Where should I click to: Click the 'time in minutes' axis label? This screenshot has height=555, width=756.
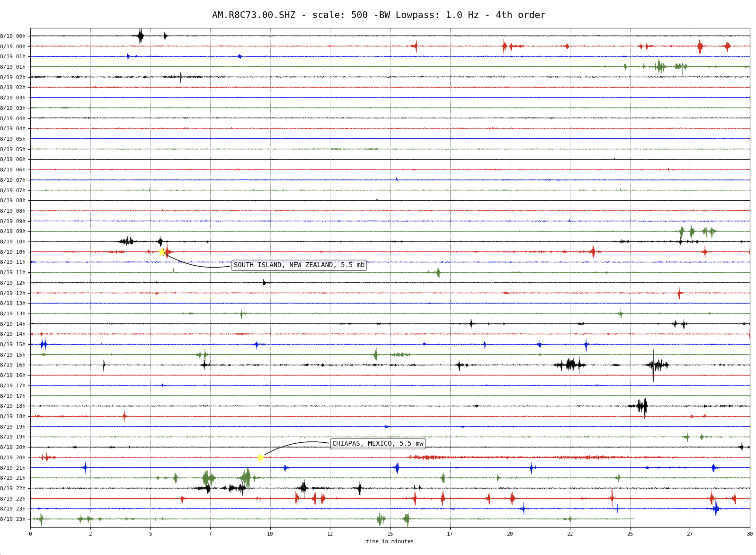pos(390,541)
